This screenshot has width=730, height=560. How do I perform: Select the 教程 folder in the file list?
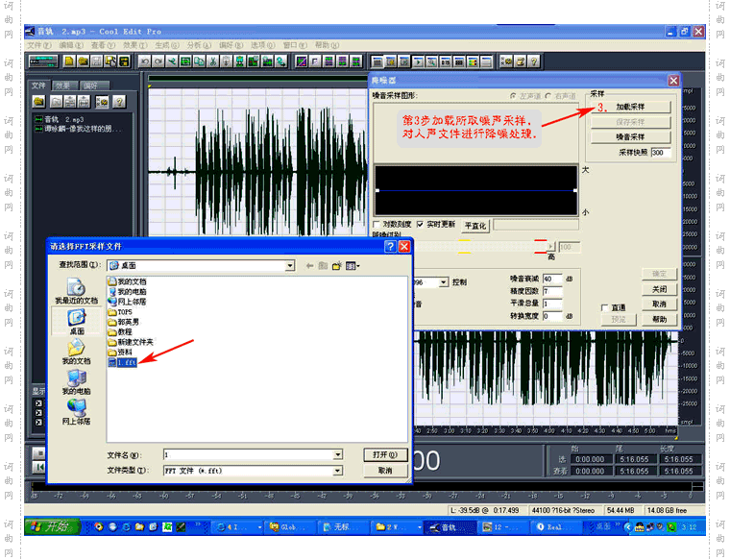tap(120, 332)
